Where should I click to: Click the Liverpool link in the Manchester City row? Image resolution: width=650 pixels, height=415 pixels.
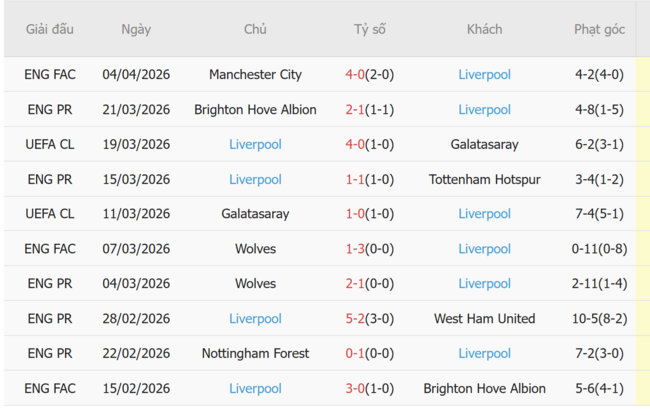click(x=484, y=75)
